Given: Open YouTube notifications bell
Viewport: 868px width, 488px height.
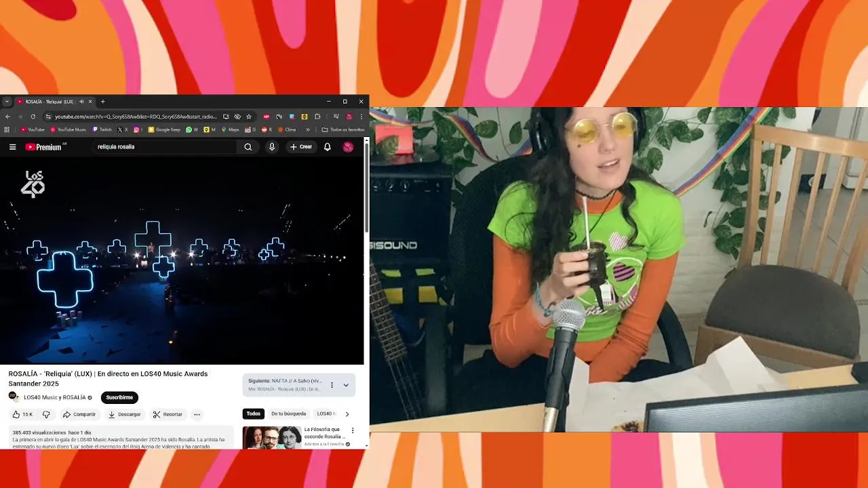Looking at the screenshot, I should (328, 147).
